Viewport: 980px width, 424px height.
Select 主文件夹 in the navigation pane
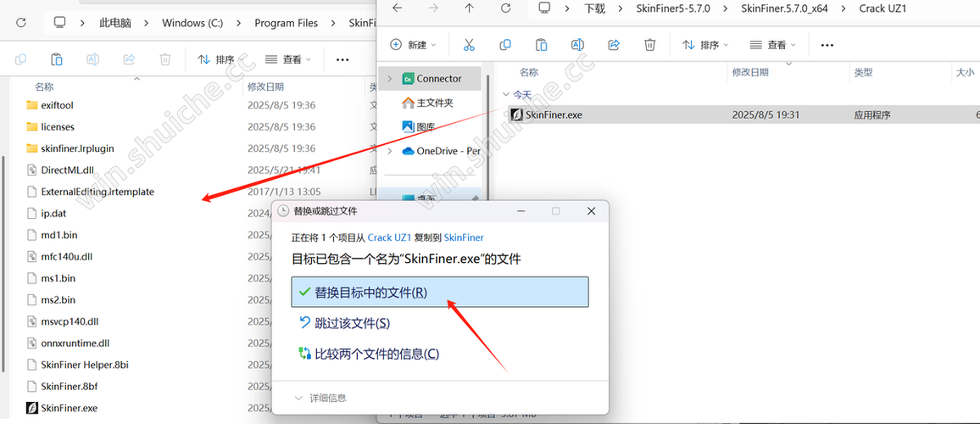(430, 103)
